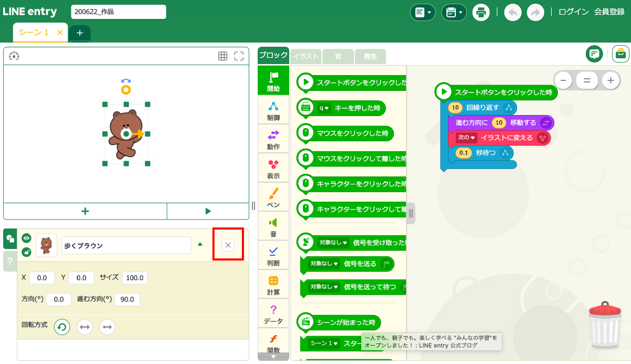Close the シーン 1 tab
The width and height of the screenshot is (631, 364).
59,33
